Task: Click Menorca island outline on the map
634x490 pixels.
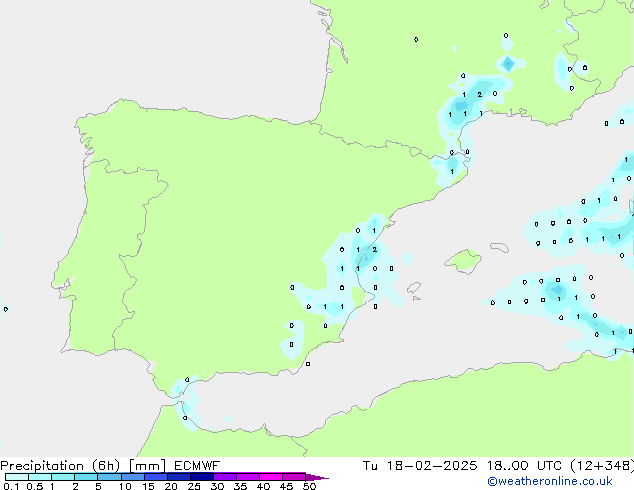Action: pos(499,247)
